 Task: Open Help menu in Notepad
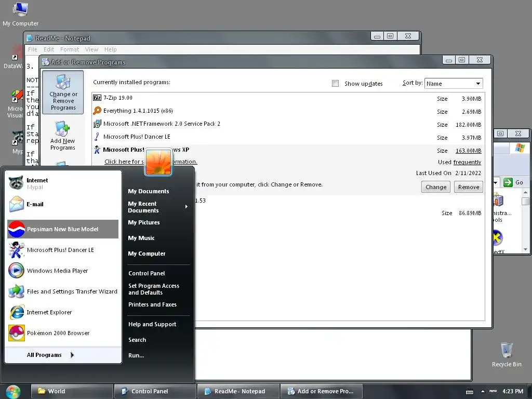pos(110,49)
